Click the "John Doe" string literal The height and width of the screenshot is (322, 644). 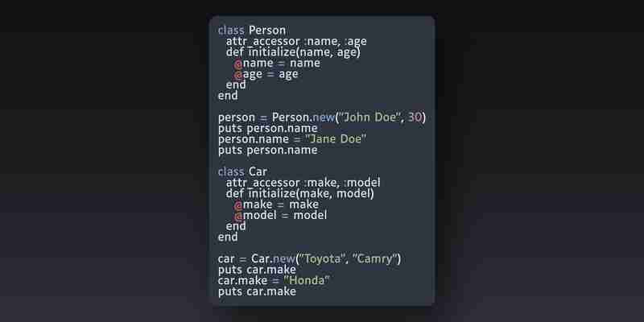369,118
